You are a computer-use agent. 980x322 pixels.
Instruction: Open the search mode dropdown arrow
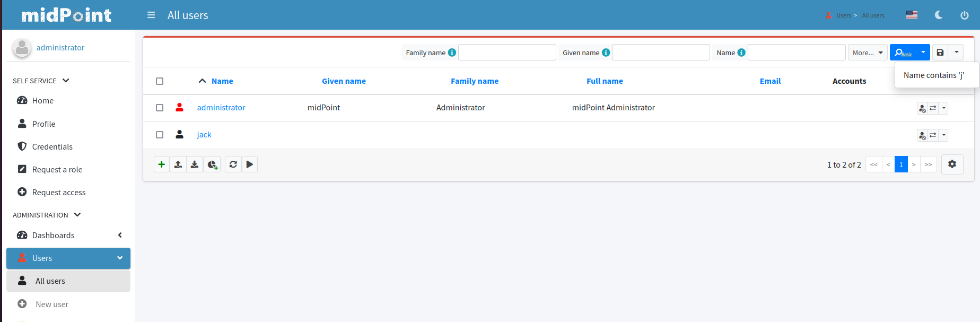pyautogui.click(x=923, y=53)
